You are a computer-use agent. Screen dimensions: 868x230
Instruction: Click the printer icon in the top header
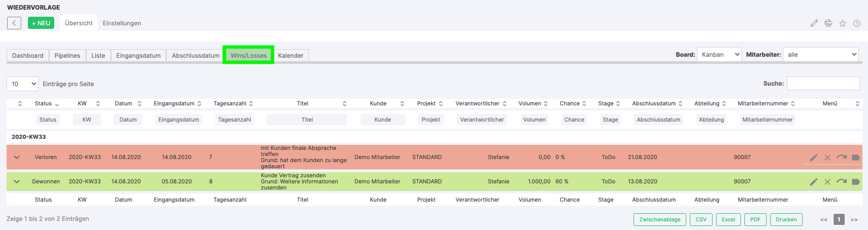[828, 23]
